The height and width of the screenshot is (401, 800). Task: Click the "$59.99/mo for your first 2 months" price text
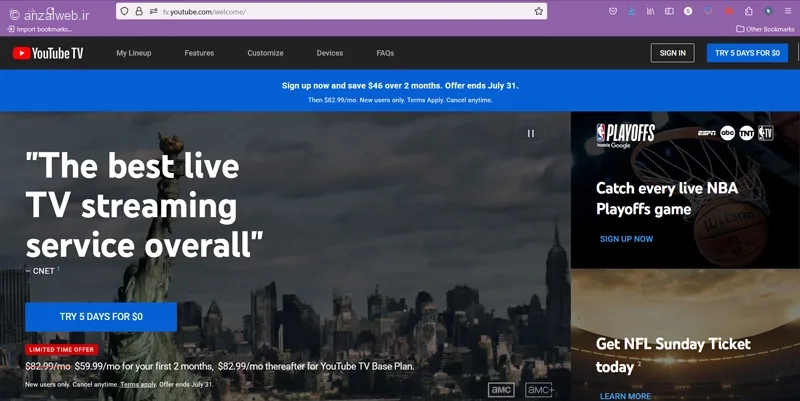(143, 366)
